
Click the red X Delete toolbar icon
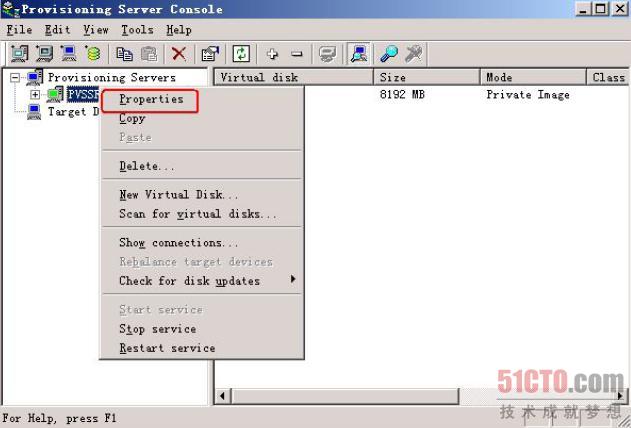click(x=179, y=54)
